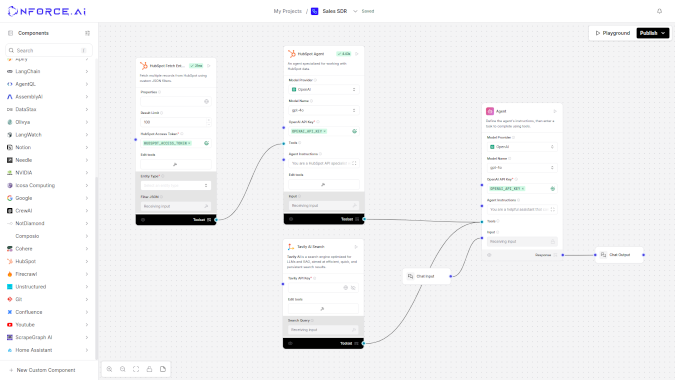The image size is (675, 380).
Task: Click globe icon in Tavily API Key field
Action: (x=345, y=287)
